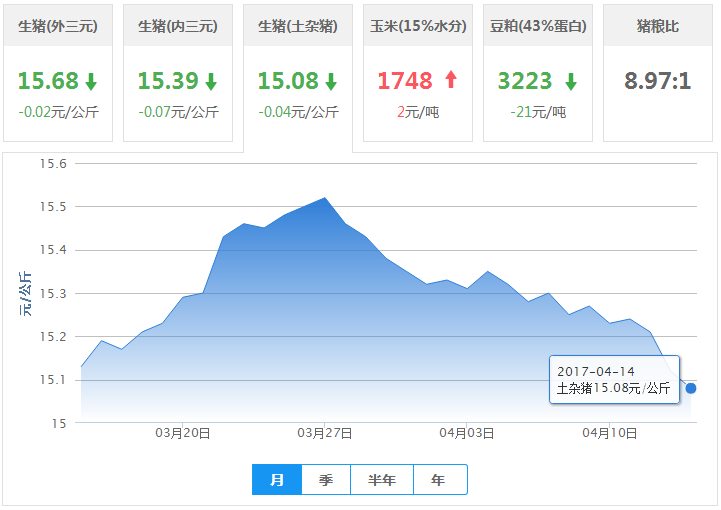Click the 03月20日 x-axis label

[x=183, y=433]
